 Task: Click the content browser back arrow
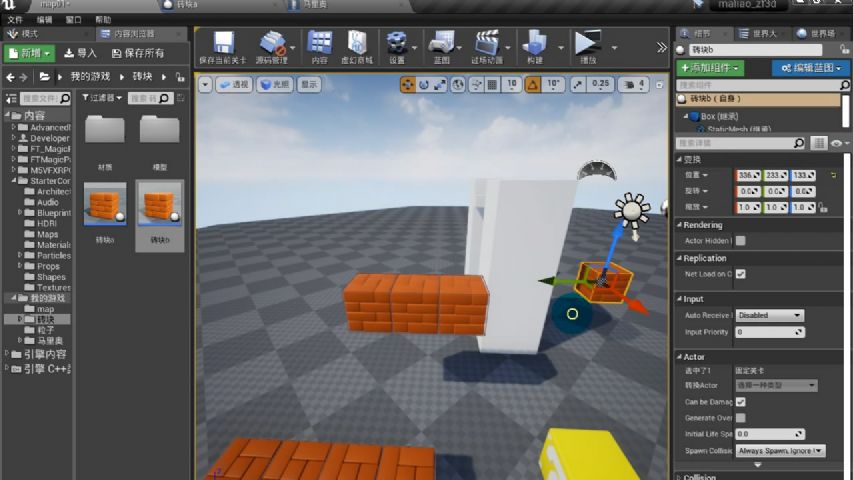coord(10,77)
